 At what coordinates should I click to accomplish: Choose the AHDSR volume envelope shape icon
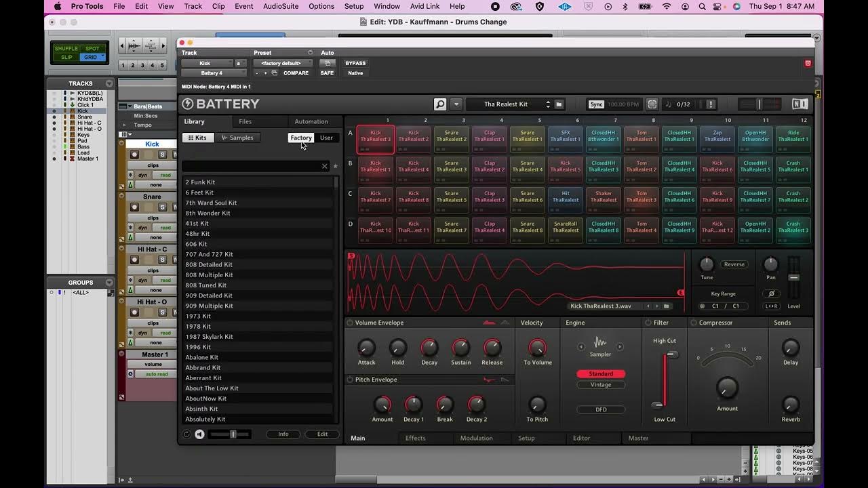(489, 323)
